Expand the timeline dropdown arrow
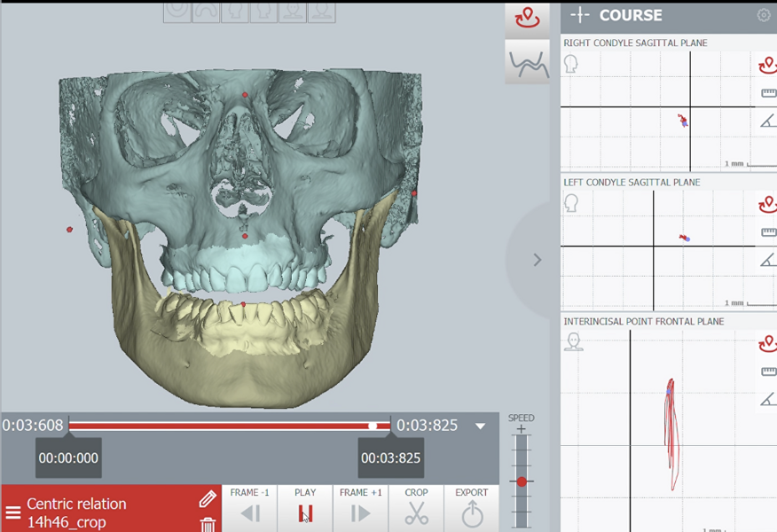Image resolution: width=777 pixels, height=532 pixels. point(481,426)
